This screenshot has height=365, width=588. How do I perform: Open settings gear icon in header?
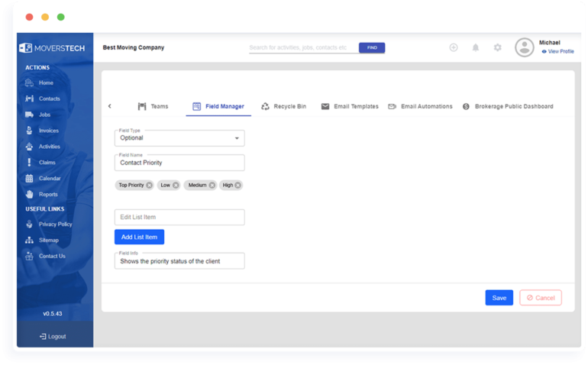pos(498,47)
